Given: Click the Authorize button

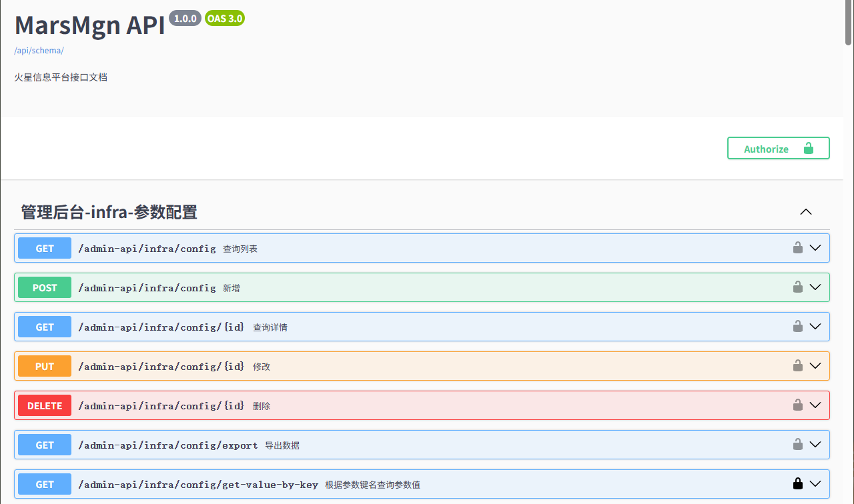Looking at the screenshot, I should pyautogui.click(x=778, y=148).
